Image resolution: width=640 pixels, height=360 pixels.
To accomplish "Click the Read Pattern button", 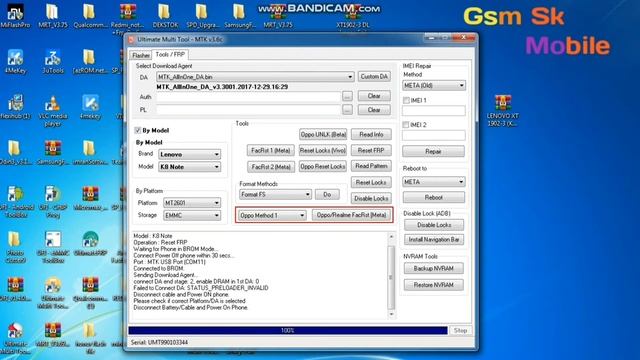I will (371, 166).
